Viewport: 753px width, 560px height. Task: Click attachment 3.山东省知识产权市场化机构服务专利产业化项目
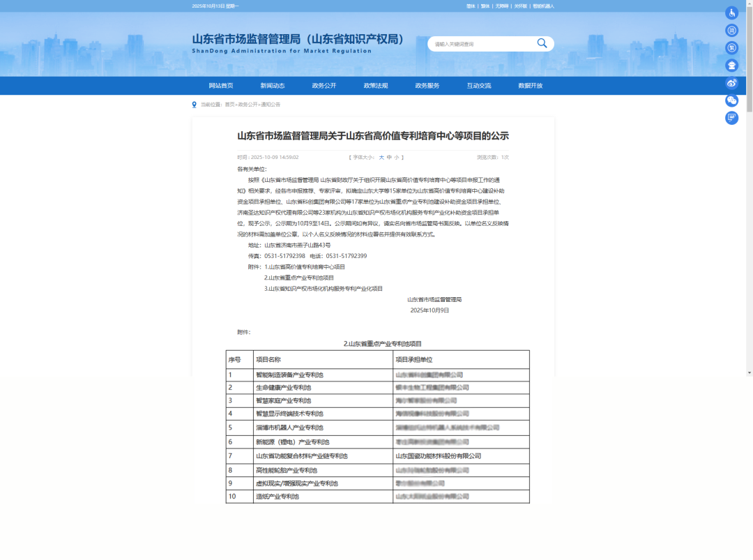(x=324, y=289)
